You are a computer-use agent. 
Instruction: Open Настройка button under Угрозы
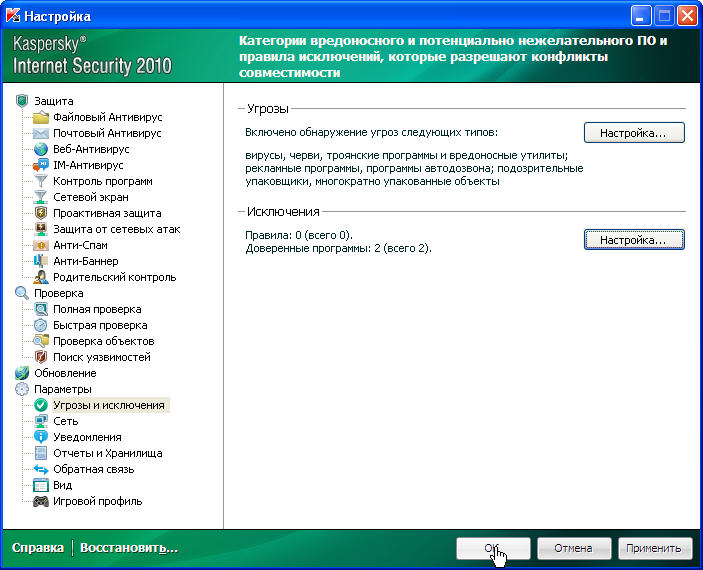[634, 133]
